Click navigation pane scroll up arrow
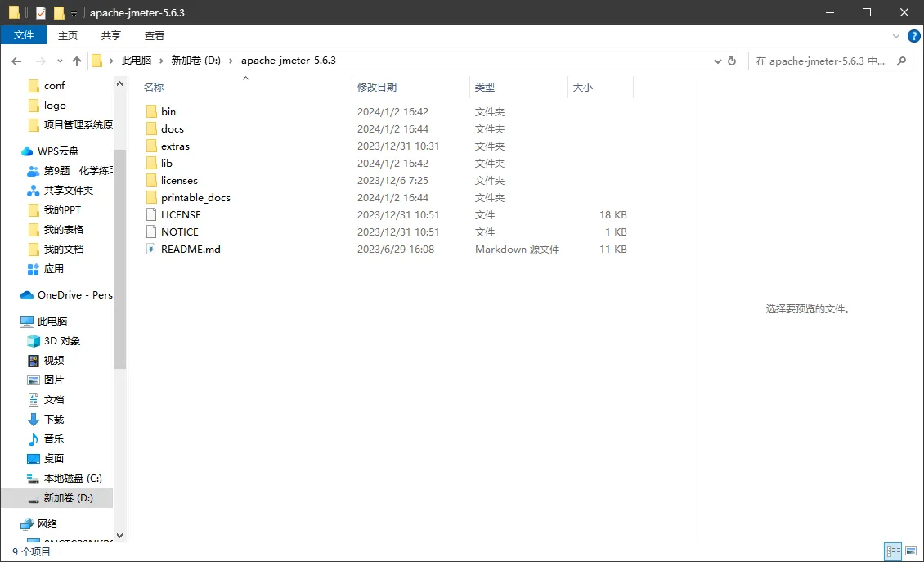This screenshot has height=562, width=924. coord(119,83)
